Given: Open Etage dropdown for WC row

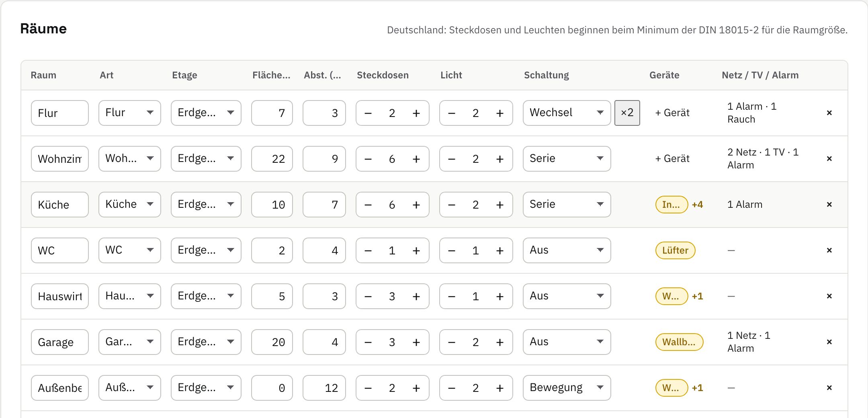Looking at the screenshot, I should [206, 250].
